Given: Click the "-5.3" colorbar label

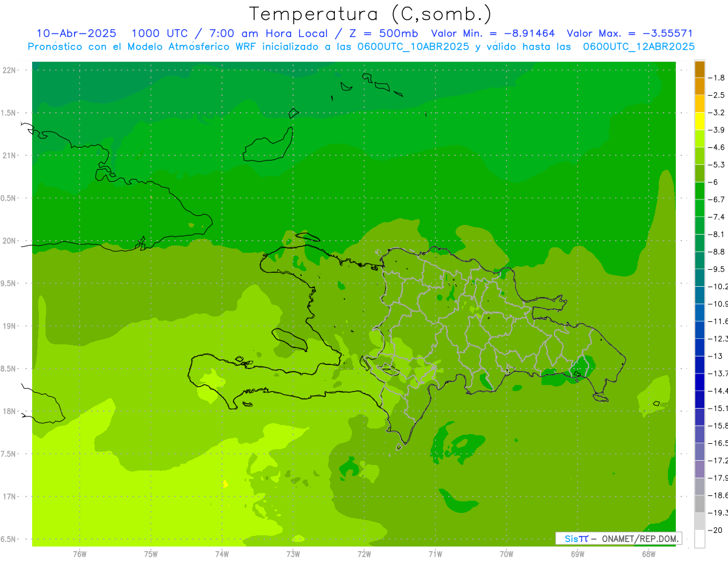Looking at the screenshot, I should click(716, 164).
